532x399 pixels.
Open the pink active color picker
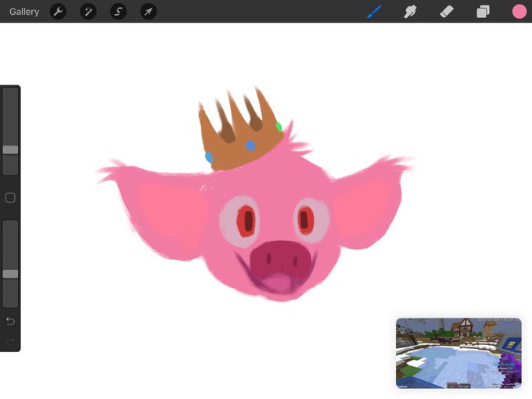click(x=519, y=12)
